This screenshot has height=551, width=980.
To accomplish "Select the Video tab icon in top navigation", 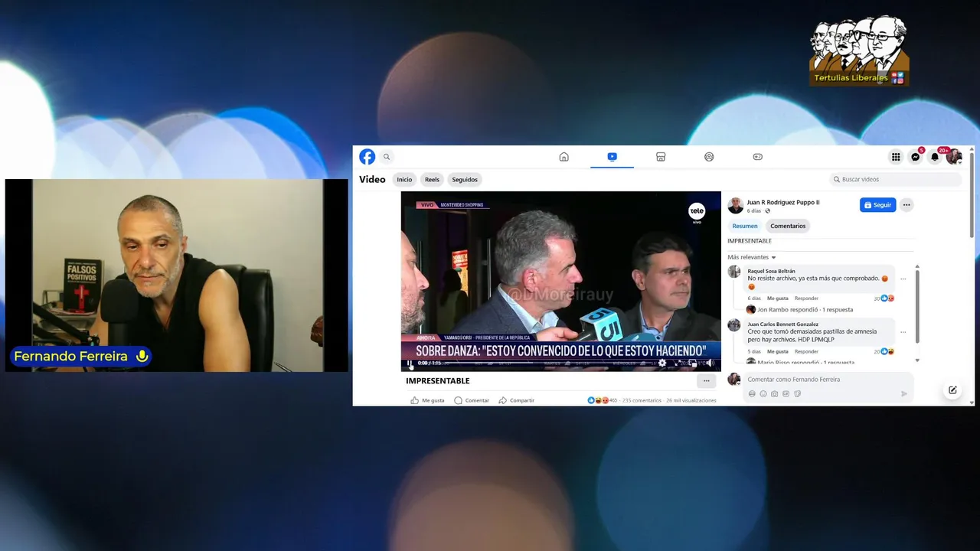I will [x=612, y=157].
